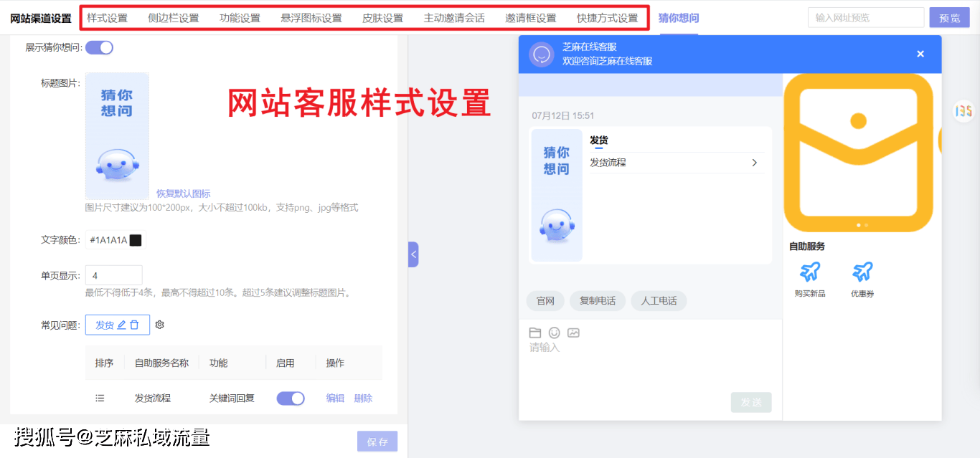Expand 发货流程 question chevron in chat
This screenshot has height=458, width=980.
[754, 163]
